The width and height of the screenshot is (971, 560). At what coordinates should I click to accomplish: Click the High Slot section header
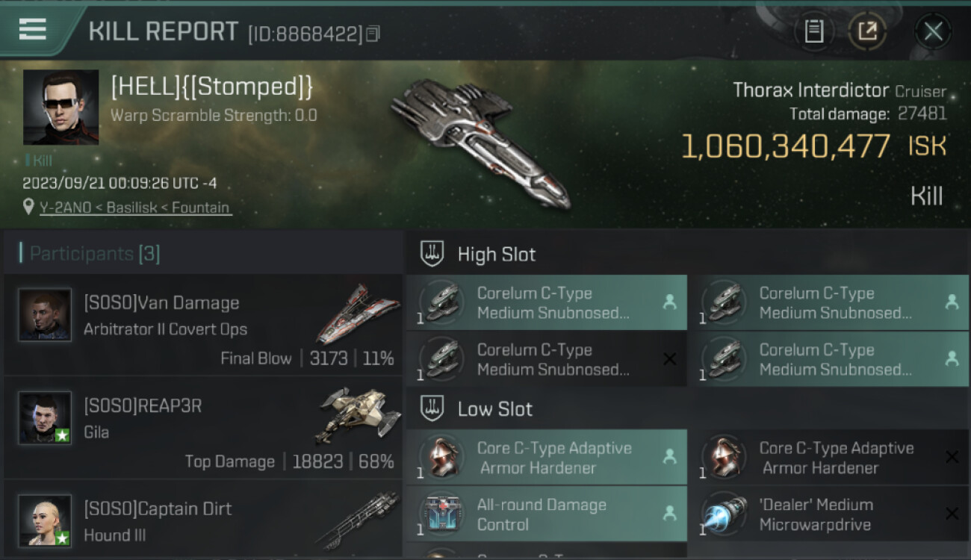pos(496,254)
